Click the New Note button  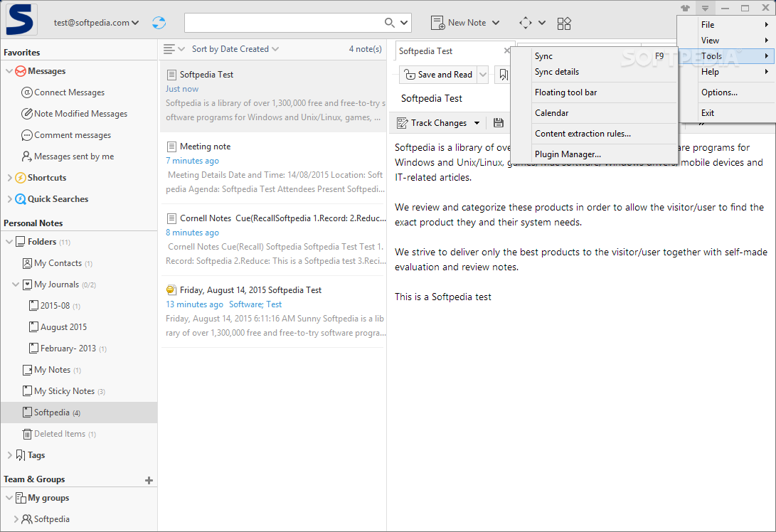(458, 23)
